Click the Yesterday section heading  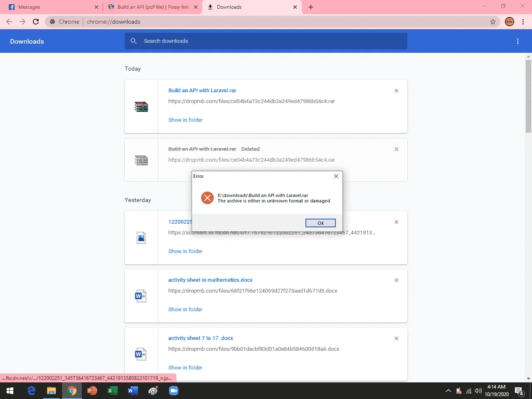[x=138, y=200]
